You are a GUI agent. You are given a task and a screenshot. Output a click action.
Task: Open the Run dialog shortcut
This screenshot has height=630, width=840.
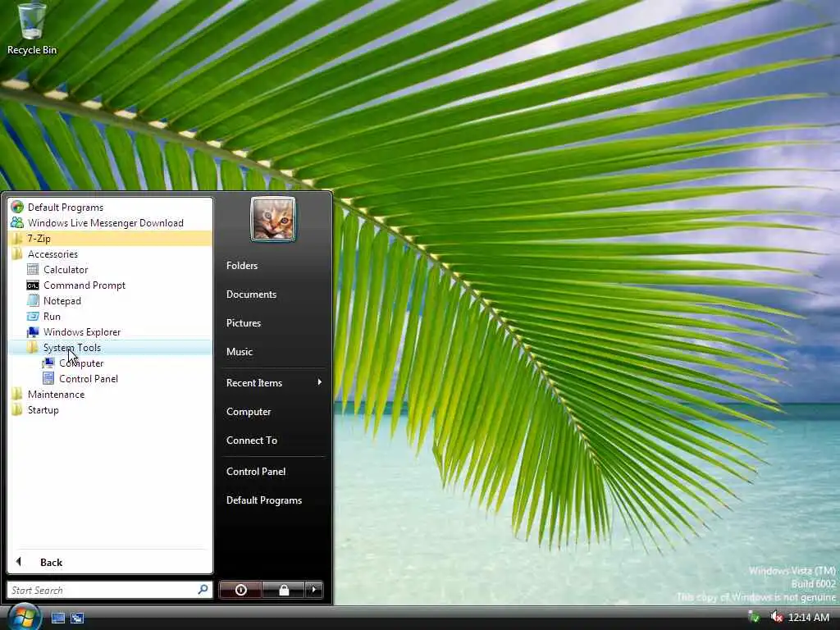tap(110, 316)
